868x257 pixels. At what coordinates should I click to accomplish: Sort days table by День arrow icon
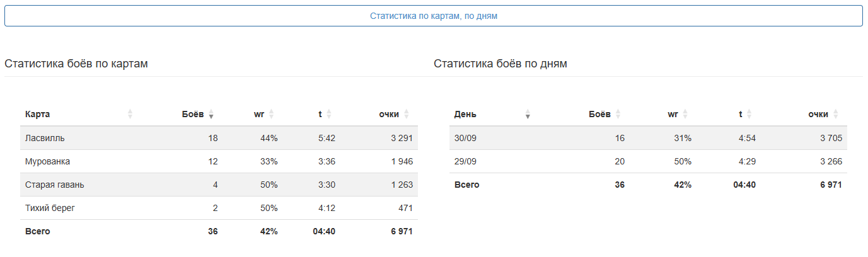point(528,114)
